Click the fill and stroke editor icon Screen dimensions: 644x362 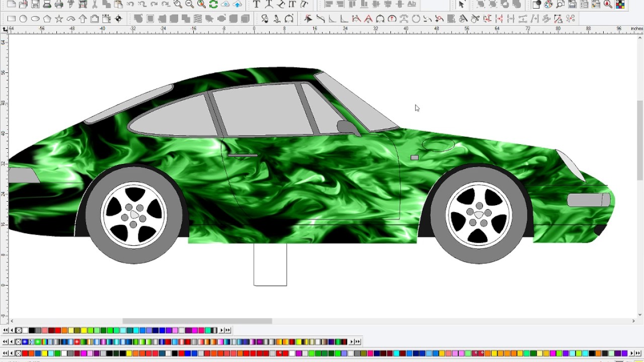(536, 4)
